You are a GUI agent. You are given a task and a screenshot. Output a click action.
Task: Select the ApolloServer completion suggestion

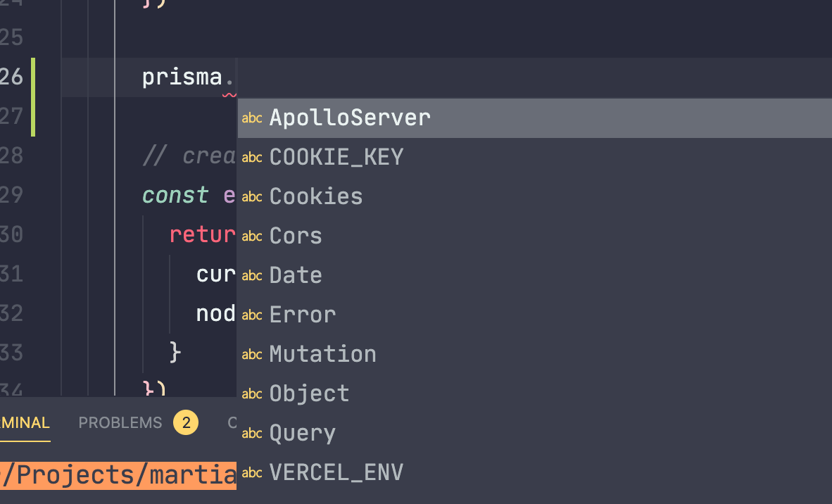pos(351,118)
